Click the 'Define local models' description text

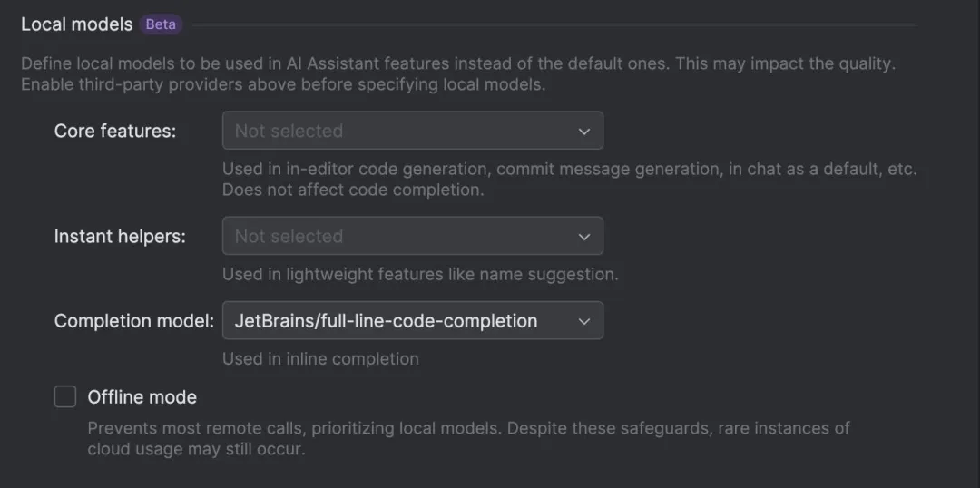[x=459, y=73]
